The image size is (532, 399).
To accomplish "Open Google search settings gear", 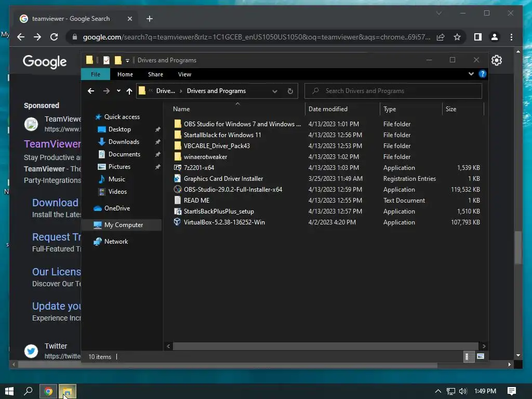I will [x=496, y=60].
